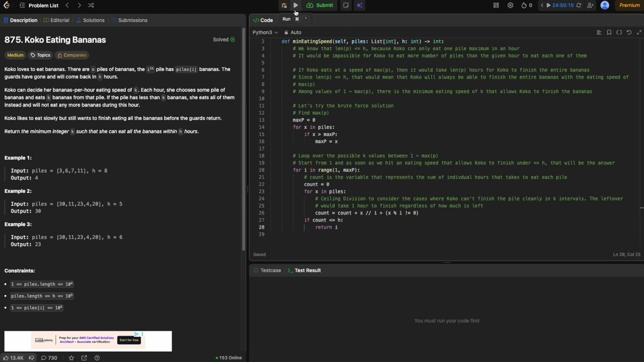Open the ad info triangle icon
Viewport: 644px width, 362px height.
(136, 334)
